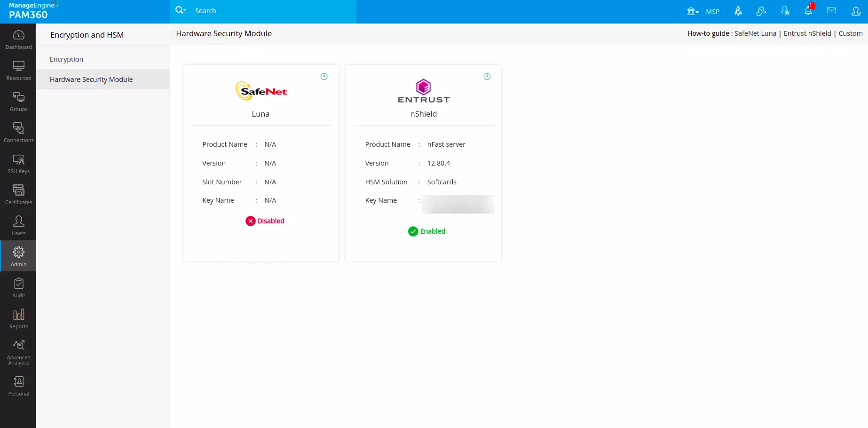Viewport: 868px width, 428px height.
Task: Open the organization building dropdown
Action: pyautogui.click(x=693, y=11)
